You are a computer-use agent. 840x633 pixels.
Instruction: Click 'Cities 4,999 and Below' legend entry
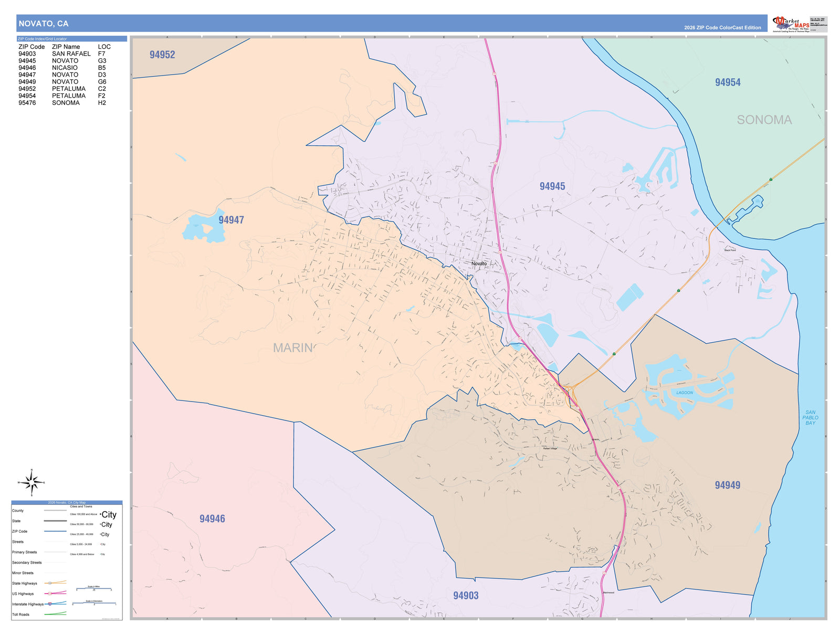pyautogui.click(x=82, y=554)
